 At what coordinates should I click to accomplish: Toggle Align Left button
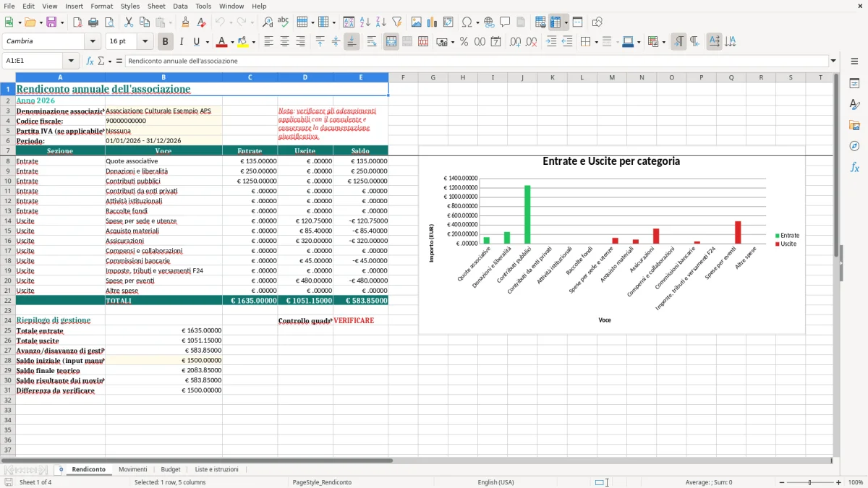[269, 42]
